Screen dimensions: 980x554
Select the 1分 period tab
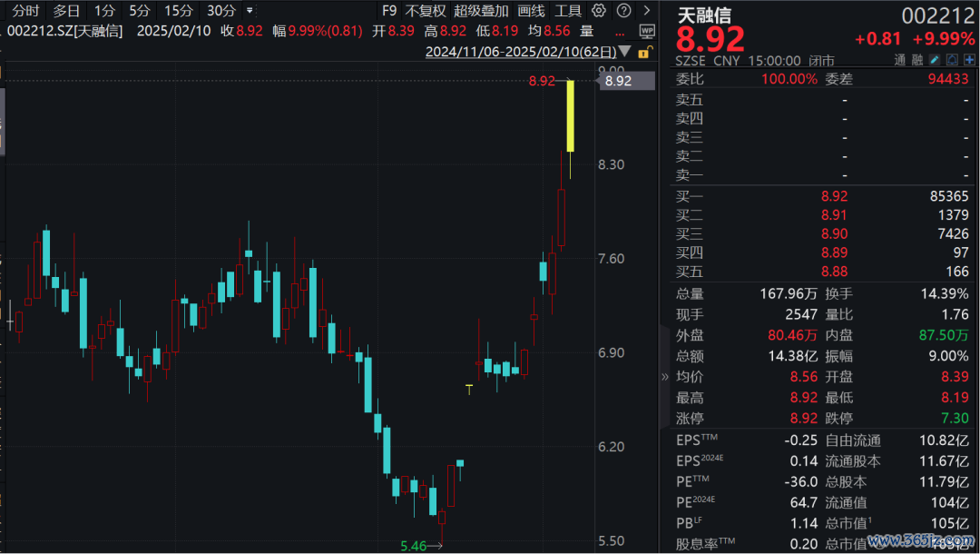(x=105, y=11)
